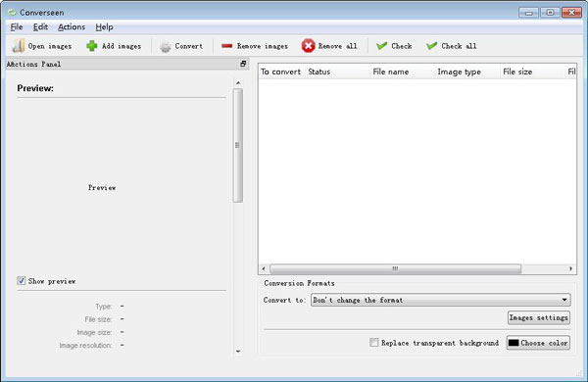Screen dimensions: 588x382
Task: Click the Actions Panel vertical scrollbar thumb
Action: (238, 145)
